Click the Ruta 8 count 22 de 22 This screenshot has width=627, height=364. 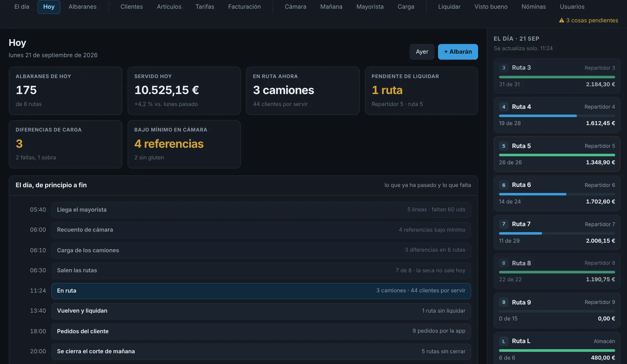pos(510,279)
